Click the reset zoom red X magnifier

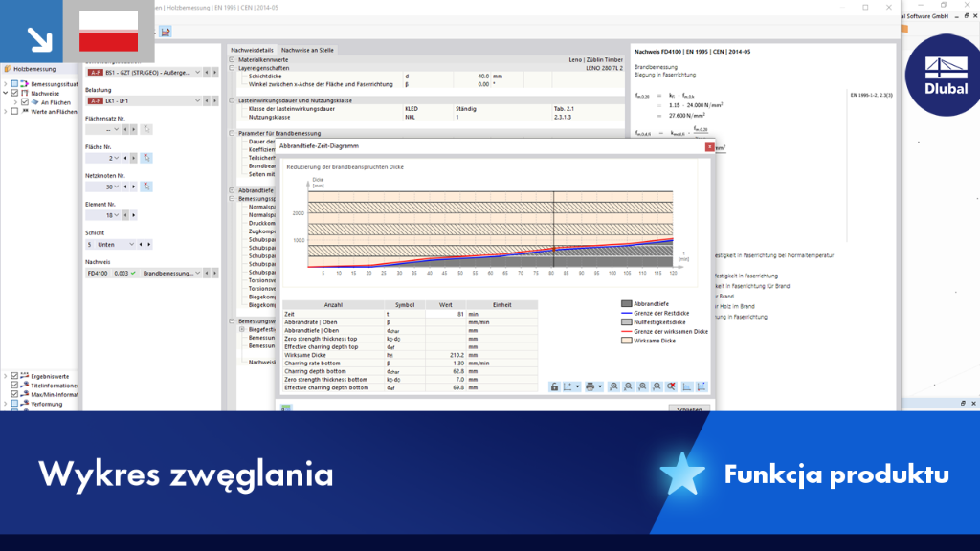pyautogui.click(x=671, y=386)
